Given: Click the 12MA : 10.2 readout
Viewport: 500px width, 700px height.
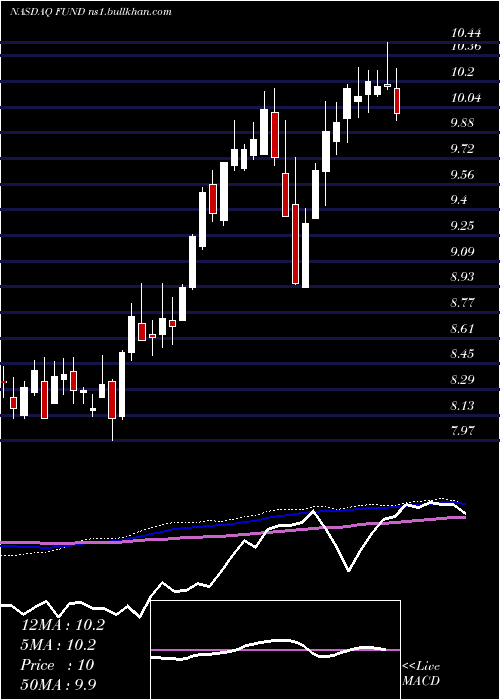Looking at the screenshot, I should (x=63, y=625).
